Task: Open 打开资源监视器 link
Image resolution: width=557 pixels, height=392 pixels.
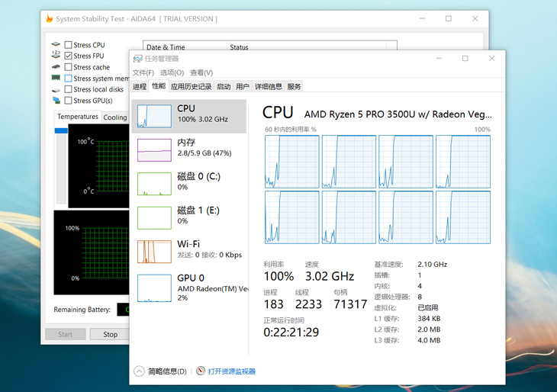Action: pos(232,371)
